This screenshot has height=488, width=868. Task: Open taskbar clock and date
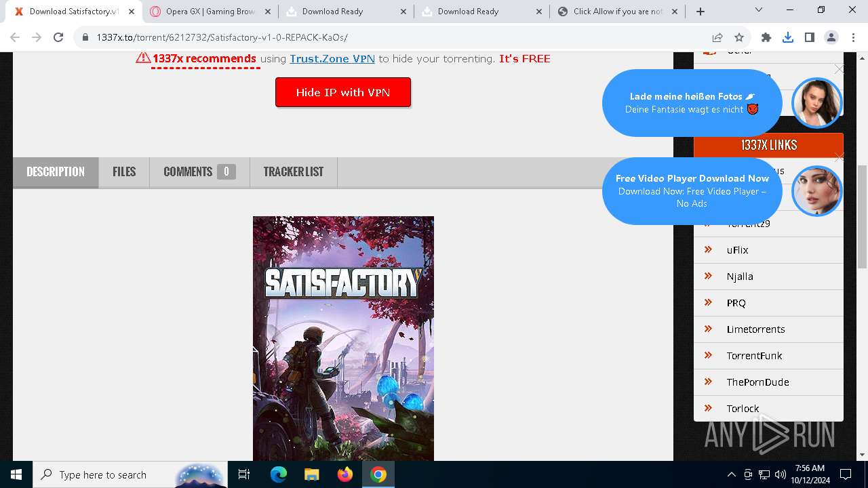[x=810, y=474]
